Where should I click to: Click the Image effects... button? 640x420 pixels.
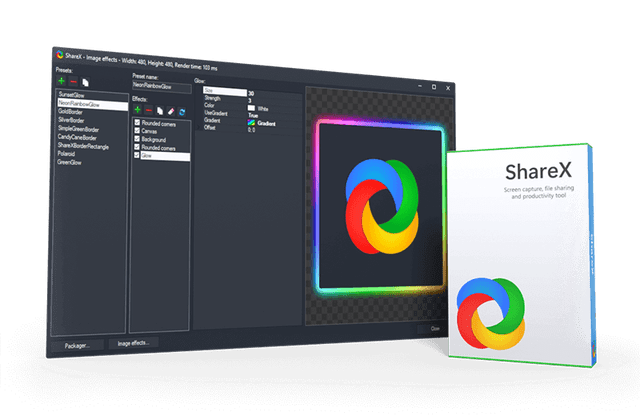click(133, 343)
